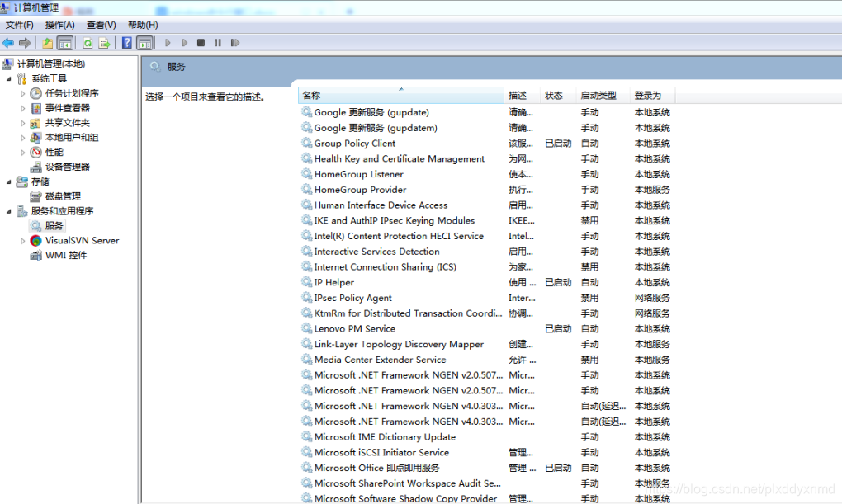The height and width of the screenshot is (504, 842).
Task: Select HomeGroup Listener service
Action: pyautogui.click(x=359, y=174)
